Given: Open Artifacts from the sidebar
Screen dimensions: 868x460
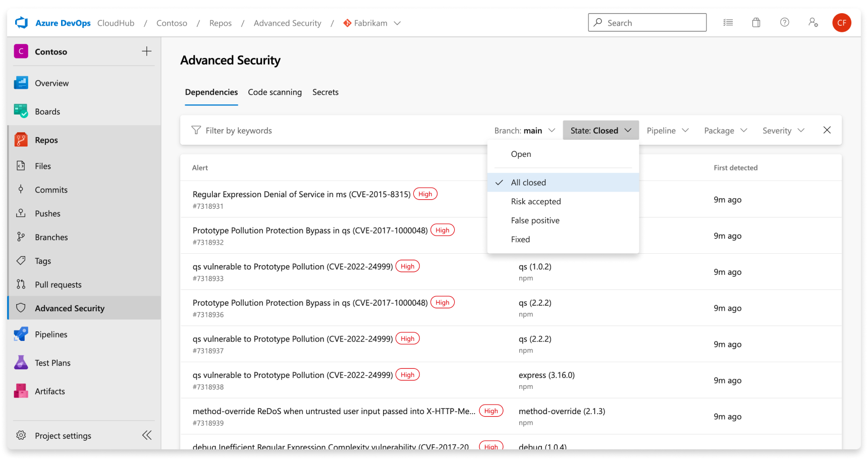Looking at the screenshot, I should click(49, 391).
